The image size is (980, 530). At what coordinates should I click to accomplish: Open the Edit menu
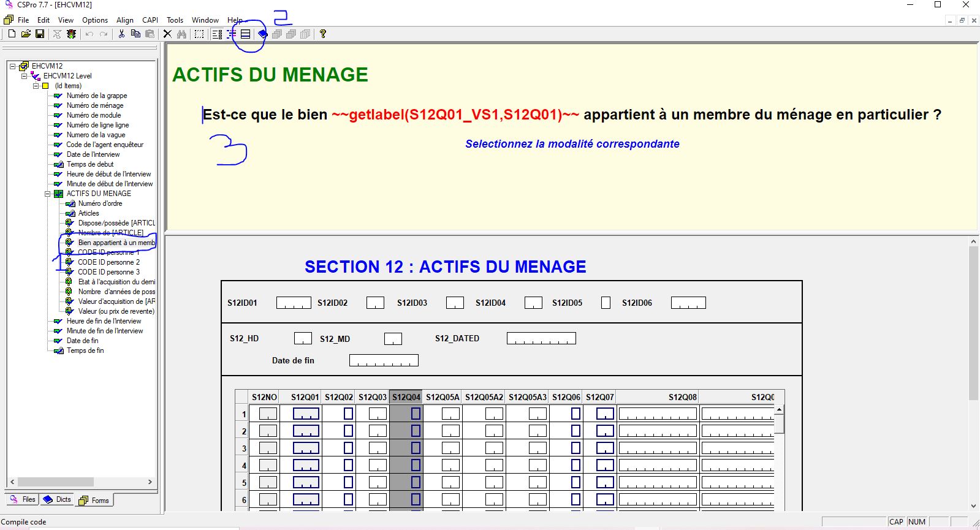(44, 20)
